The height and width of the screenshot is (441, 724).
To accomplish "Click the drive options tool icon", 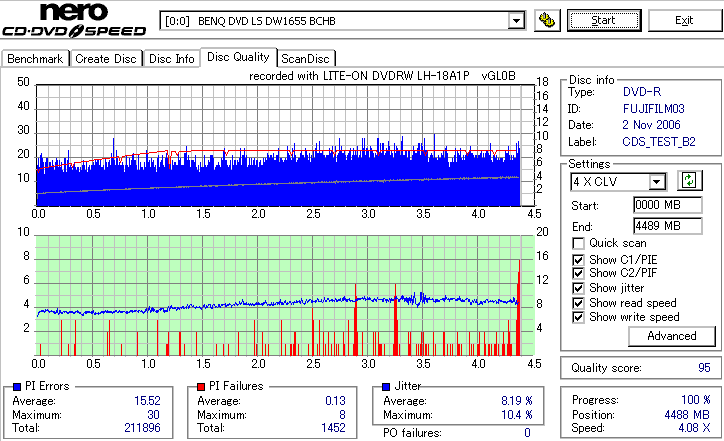I will (547, 21).
